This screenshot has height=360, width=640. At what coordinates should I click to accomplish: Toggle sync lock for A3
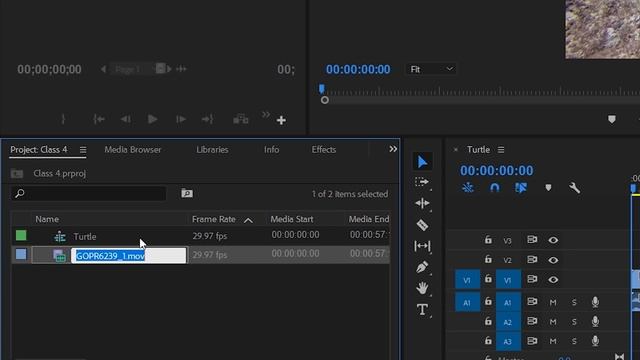[532, 340]
